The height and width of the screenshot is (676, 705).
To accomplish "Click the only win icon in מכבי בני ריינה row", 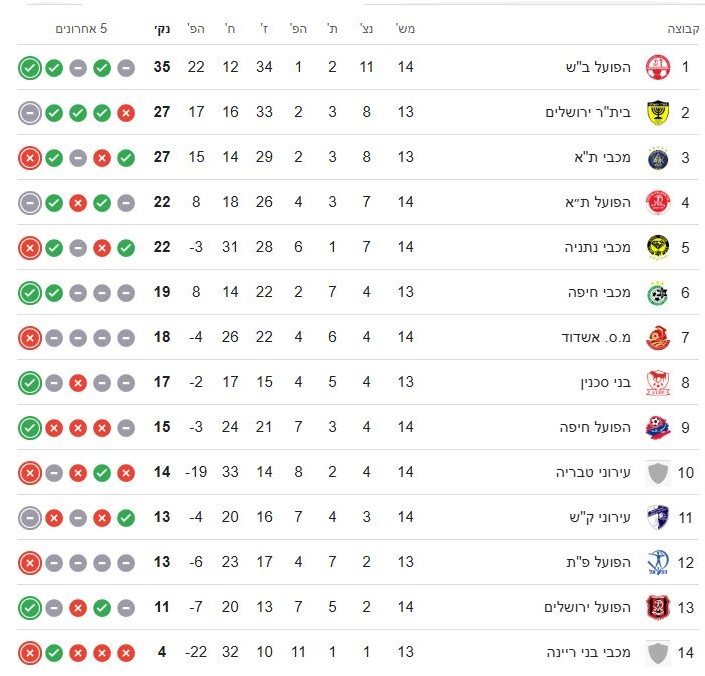I will [54, 653].
